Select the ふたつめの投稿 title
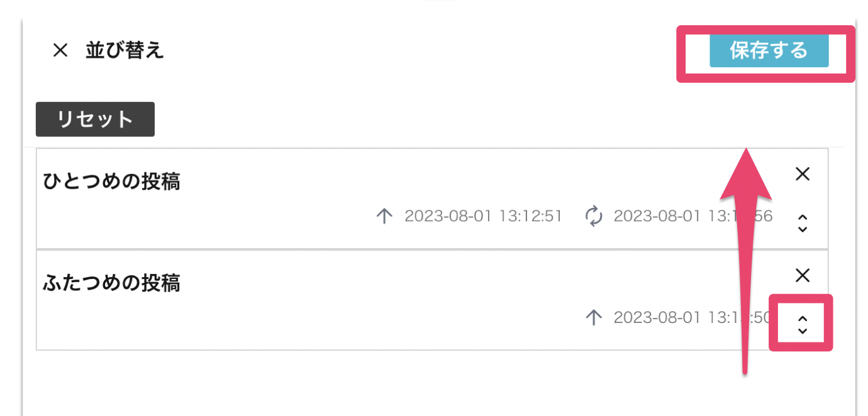 coord(111,283)
